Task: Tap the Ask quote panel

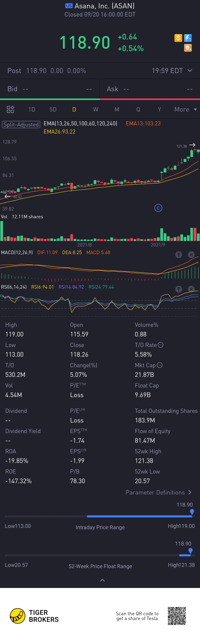Action: click(150, 89)
